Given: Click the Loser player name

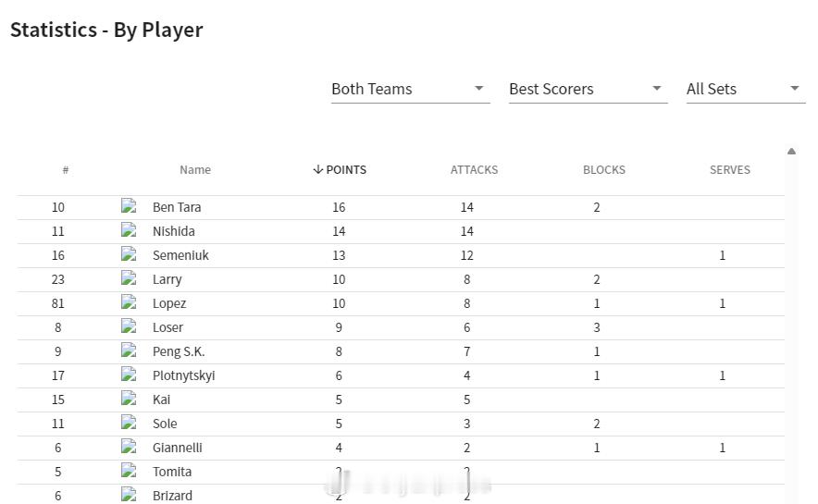Looking at the screenshot, I should click(x=167, y=326).
